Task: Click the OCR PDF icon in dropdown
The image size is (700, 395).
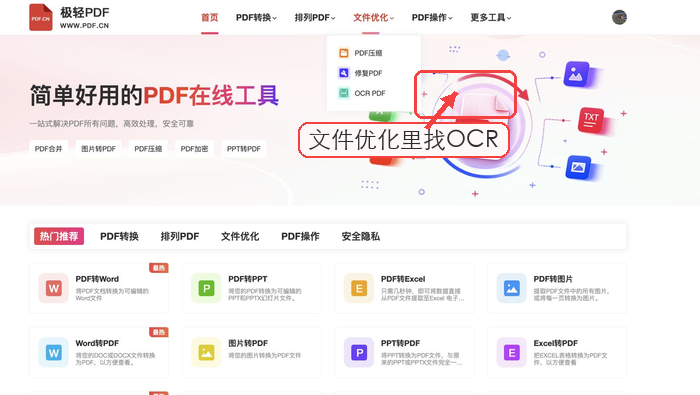Action: pos(343,93)
